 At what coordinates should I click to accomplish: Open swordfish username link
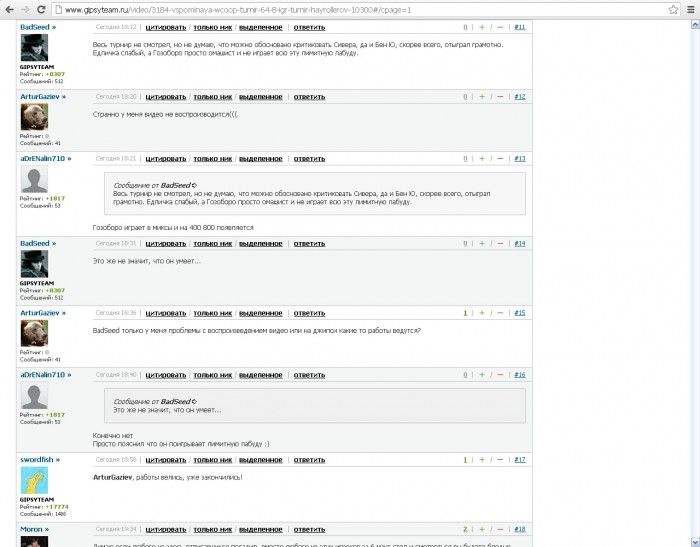pos(40,459)
